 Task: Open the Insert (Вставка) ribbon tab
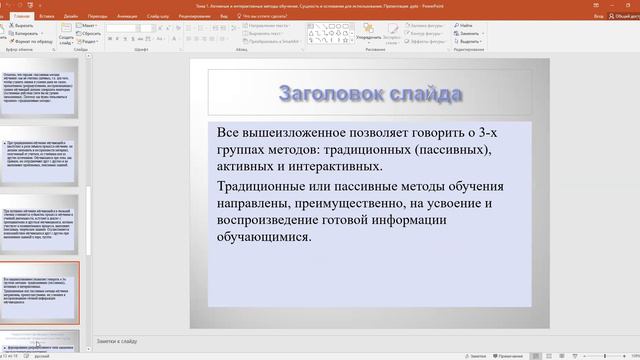[47, 16]
